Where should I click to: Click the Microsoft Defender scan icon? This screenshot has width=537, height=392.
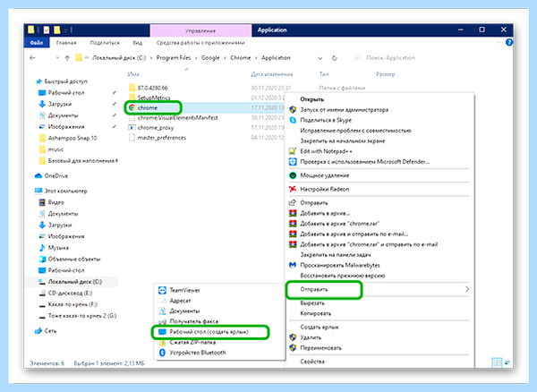[293, 162]
